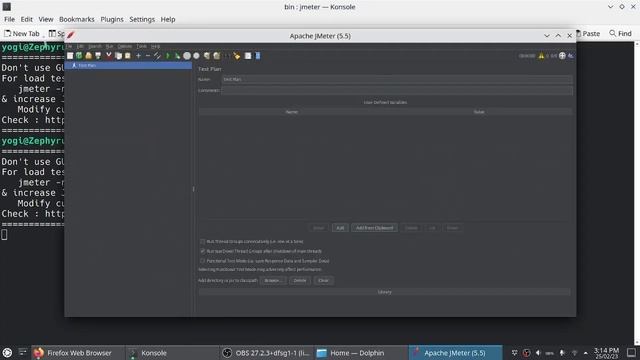This screenshot has width=640, height=360.
Task: Toggle Run tearDown Thread Groups checkbox
Action: tap(202, 251)
